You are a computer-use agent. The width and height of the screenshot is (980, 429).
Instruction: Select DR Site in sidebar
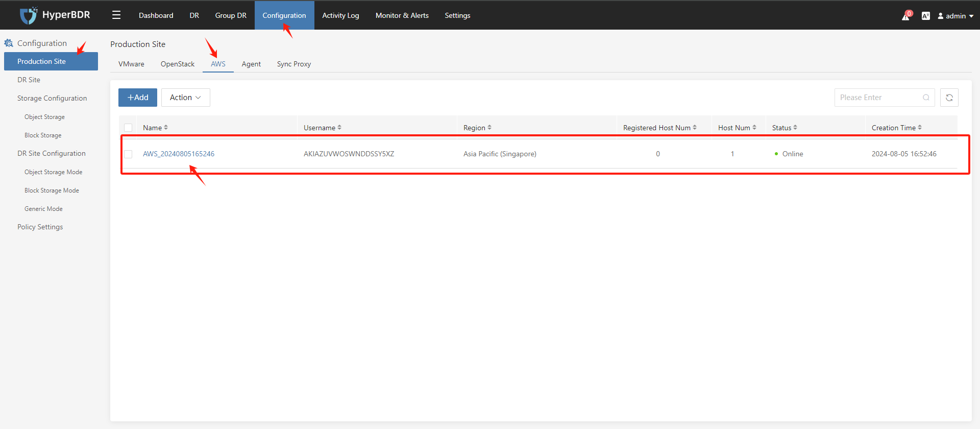pos(29,80)
